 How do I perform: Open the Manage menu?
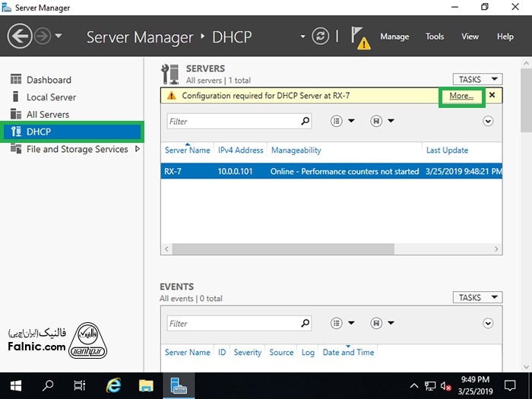click(x=394, y=36)
